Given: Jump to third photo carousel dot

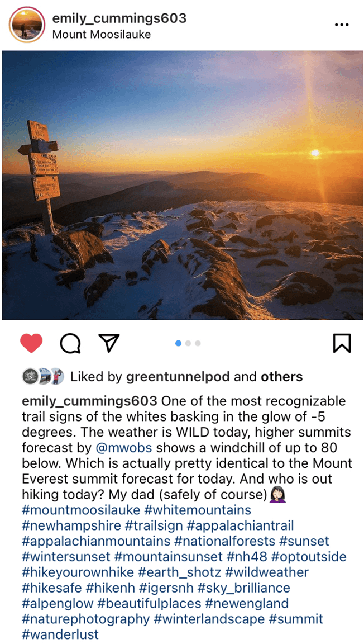Looking at the screenshot, I should [198, 343].
